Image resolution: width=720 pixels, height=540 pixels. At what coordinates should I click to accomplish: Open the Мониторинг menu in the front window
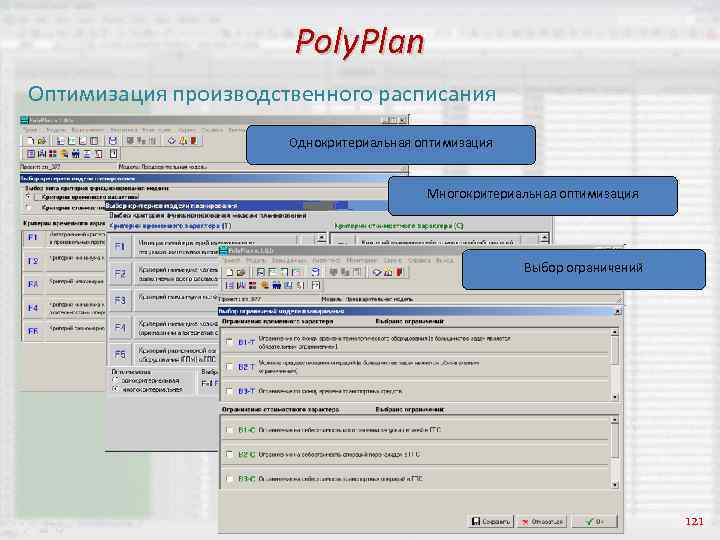(361, 260)
